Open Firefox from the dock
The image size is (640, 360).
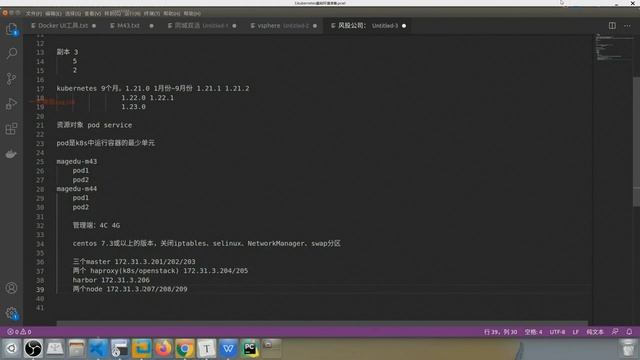163,349
